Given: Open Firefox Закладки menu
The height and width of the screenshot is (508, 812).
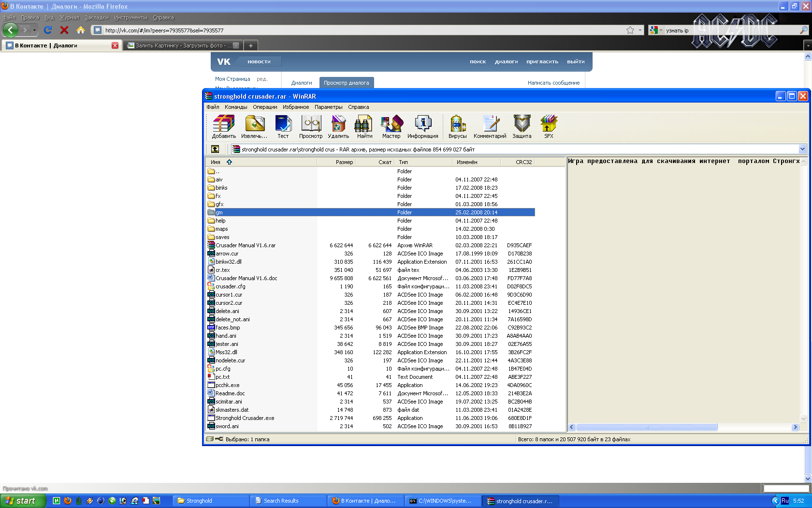Looking at the screenshot, I should tap(97, 17).
